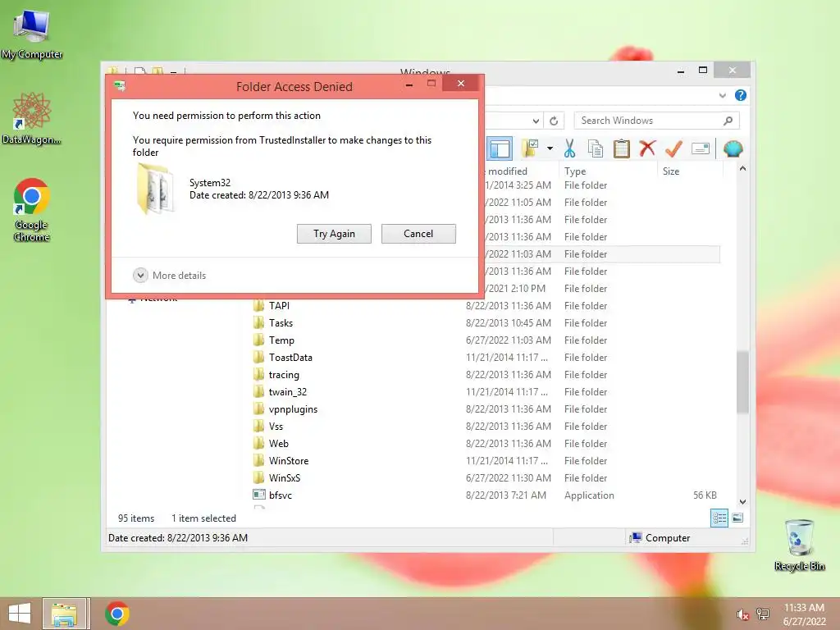Click the application icon beside bfsvc
This screenshot has width=840, height=630.
(259, 495)
